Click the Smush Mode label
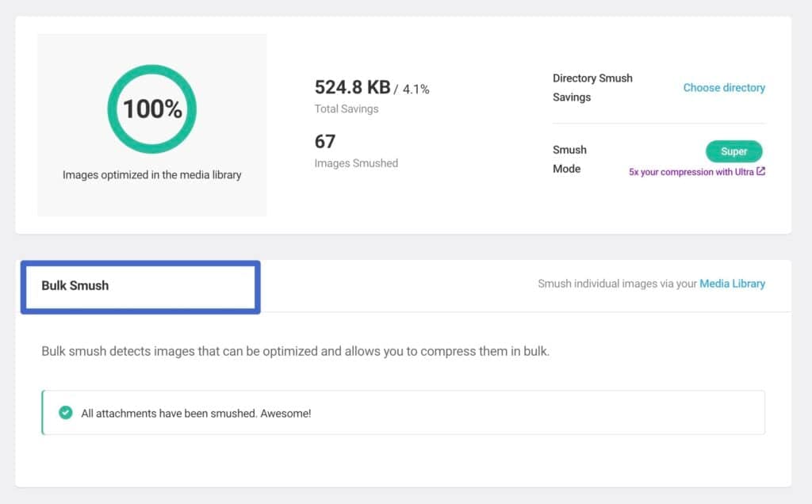812x504 pixels. coord(569,159)
